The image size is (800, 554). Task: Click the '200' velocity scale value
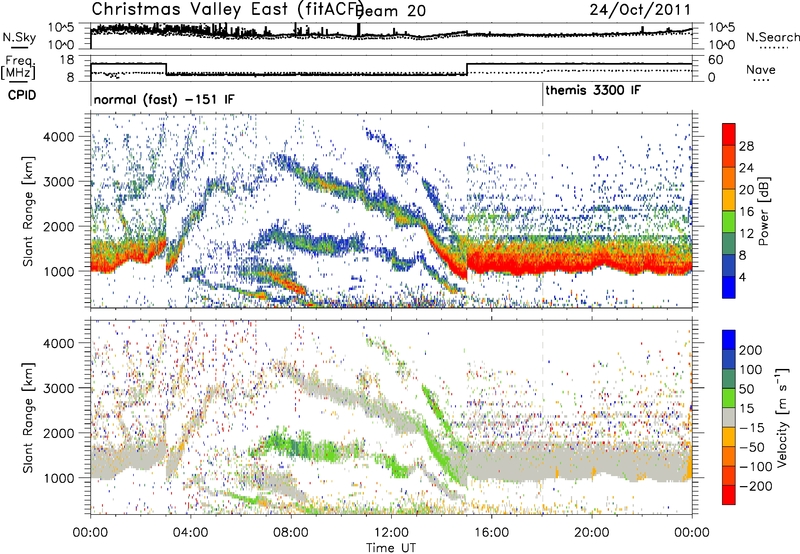click(x=751, y=350)
